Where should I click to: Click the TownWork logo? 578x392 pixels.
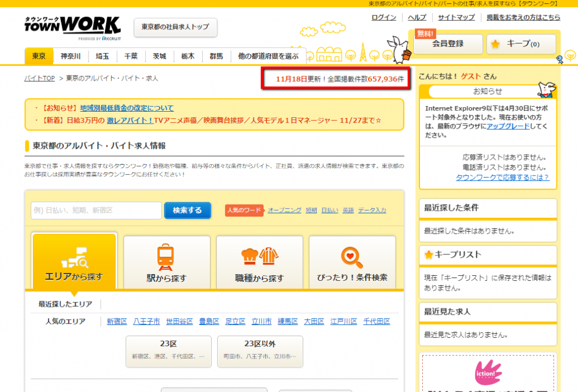pos(73,28)
